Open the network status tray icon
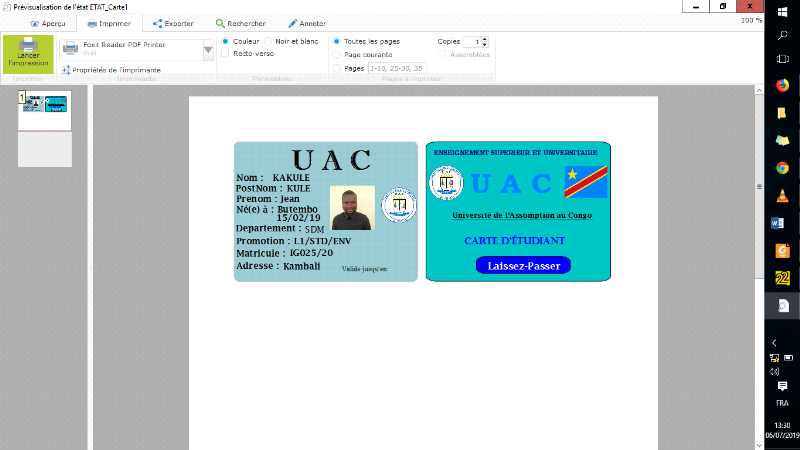The image size is (800, 450). pos(774,358)
